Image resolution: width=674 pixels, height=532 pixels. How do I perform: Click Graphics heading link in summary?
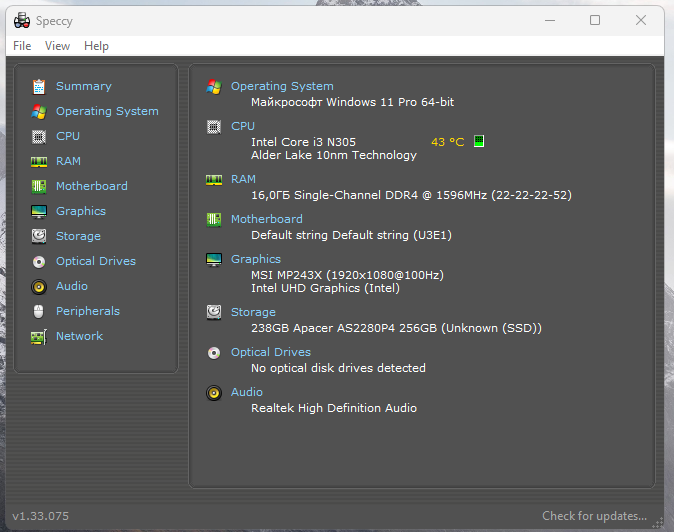click(256, 259)
